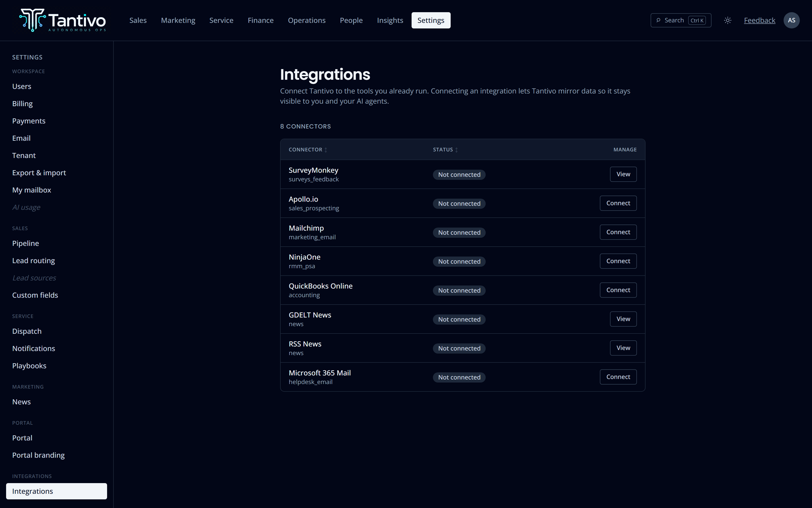The image size is (812, 508).
Task: Open Notifications settings
Action: [56, 348]
